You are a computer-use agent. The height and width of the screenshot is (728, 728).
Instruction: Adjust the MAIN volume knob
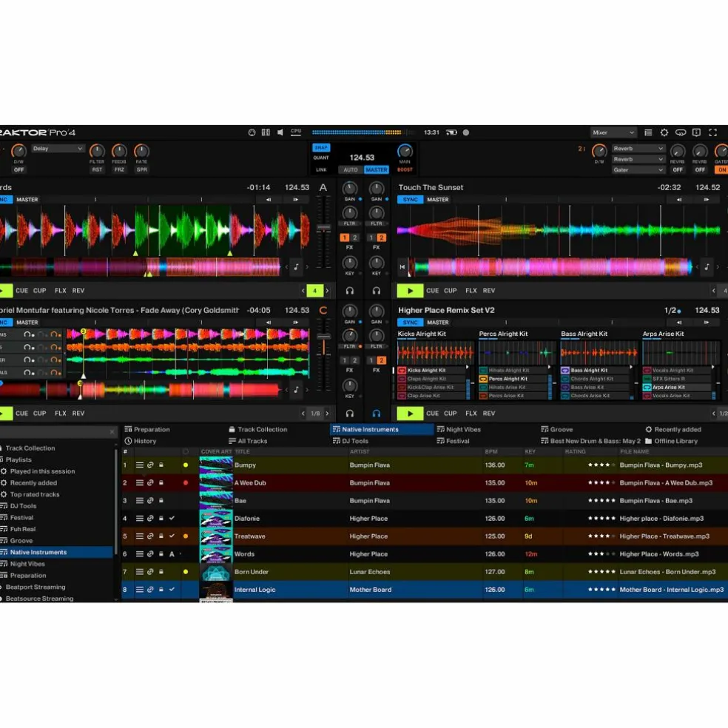[x=405, y=151]
